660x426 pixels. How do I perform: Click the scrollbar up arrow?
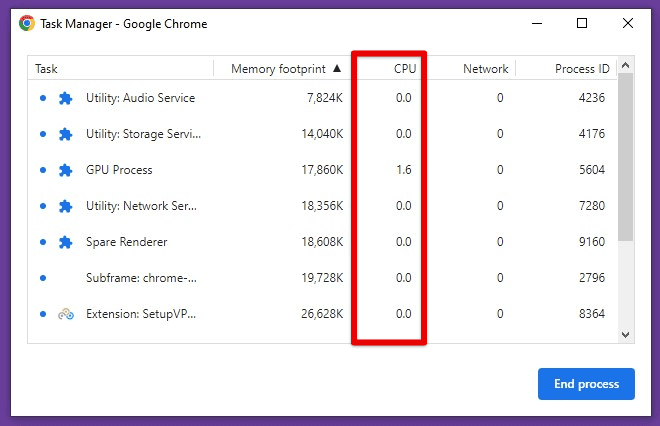pos(625,65)
